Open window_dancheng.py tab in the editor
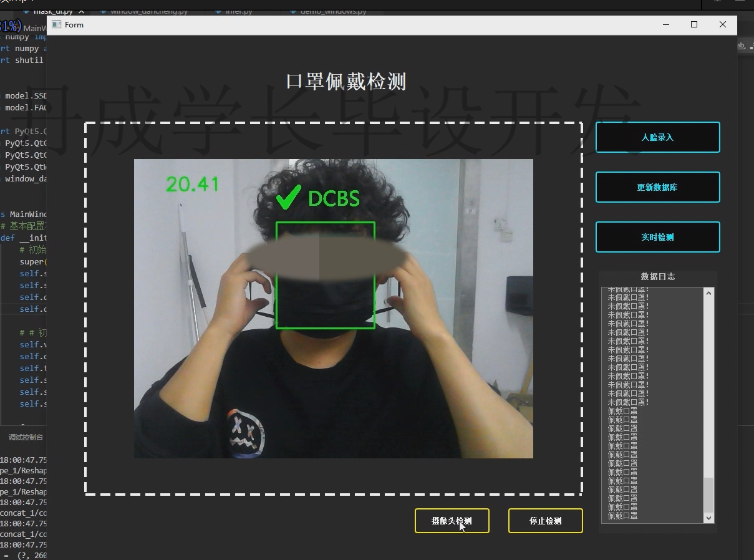The width and height of the screenshot is (754, 560). (148, 11)
